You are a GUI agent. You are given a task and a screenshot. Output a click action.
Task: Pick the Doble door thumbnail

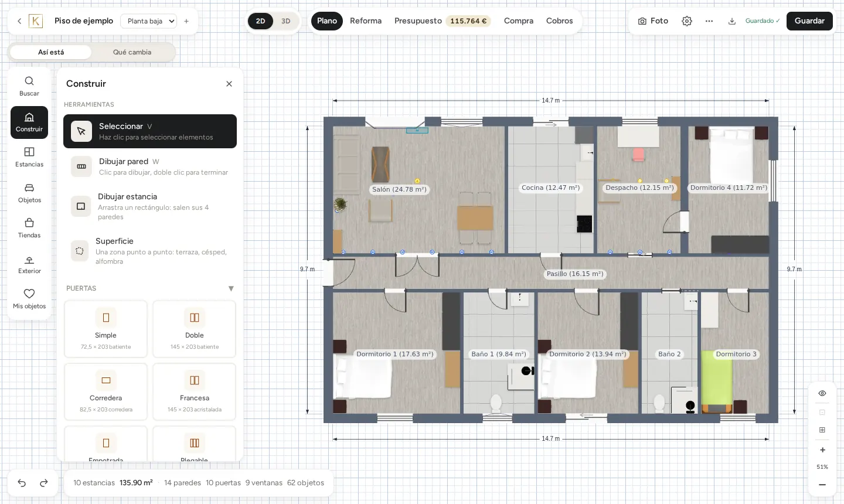click(195, 329)
